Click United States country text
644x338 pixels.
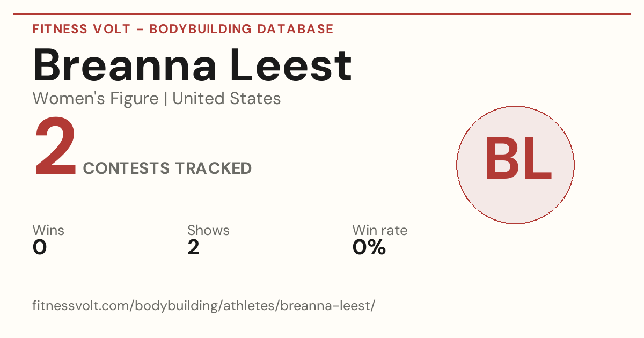[226, 99]
